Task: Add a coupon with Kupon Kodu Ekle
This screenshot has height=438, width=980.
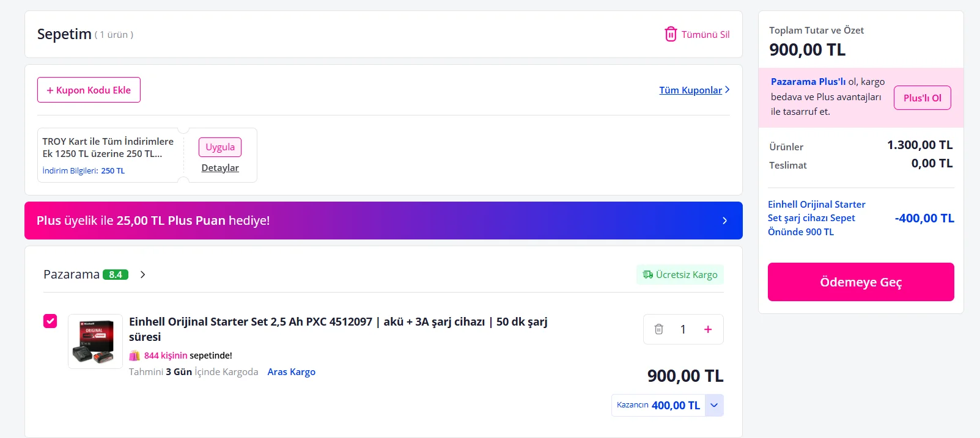Action: tap(89, 90)
